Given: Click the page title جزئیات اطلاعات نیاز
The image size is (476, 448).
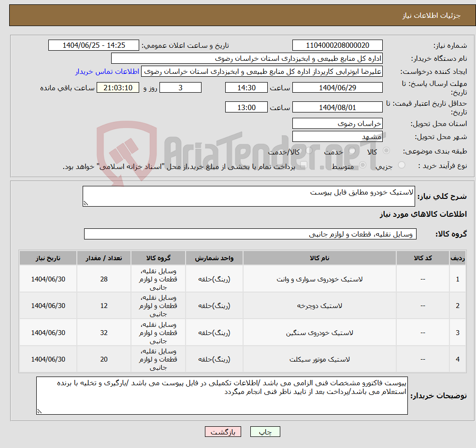Looking at the screenshot, I should 432,15.
